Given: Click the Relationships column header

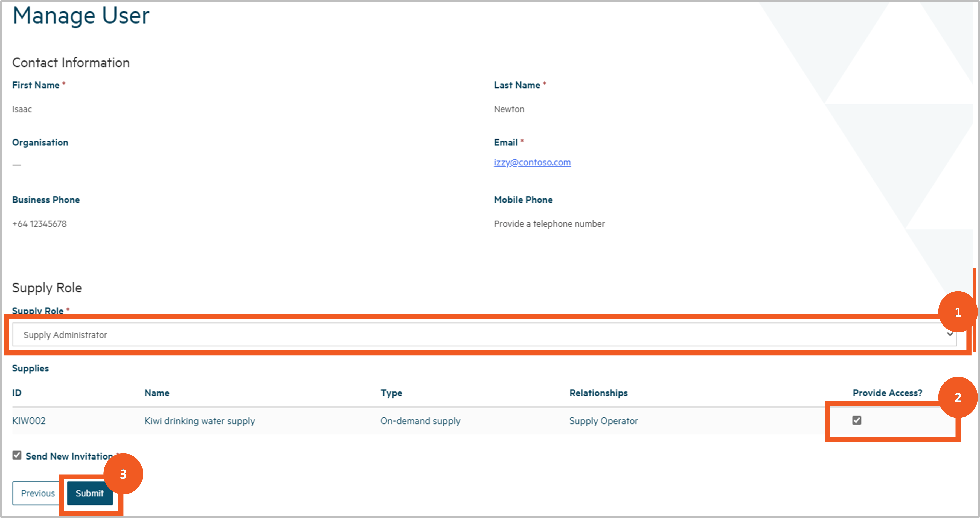Looking at the screenshot, I should 598,393.
